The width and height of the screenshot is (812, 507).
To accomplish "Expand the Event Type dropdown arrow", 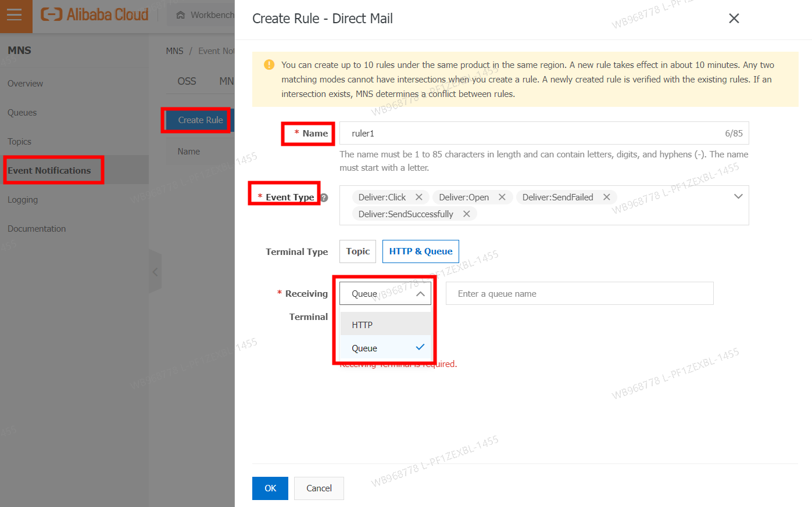I will (738, 196).
